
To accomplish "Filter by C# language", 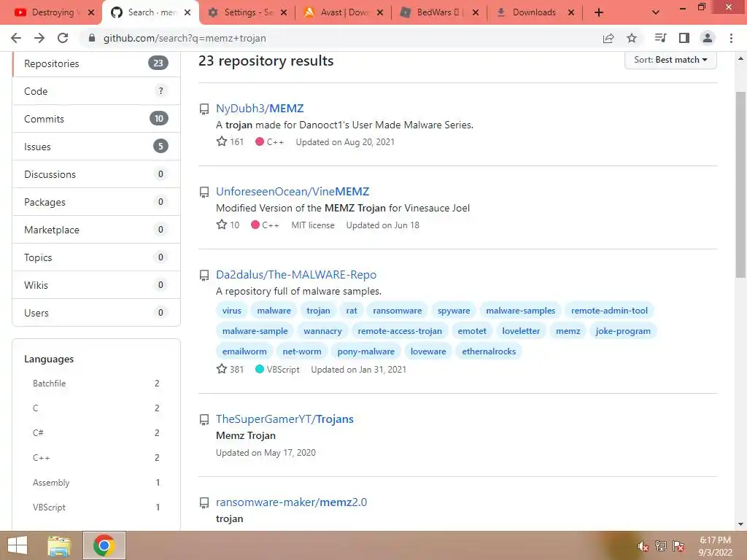I will (x=96, y=433).
